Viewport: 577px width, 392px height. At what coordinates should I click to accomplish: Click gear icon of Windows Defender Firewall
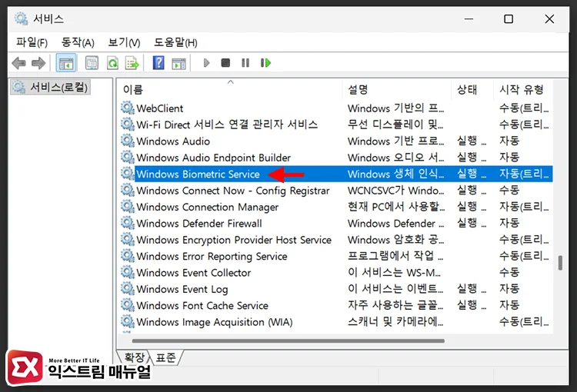[x=127, y=223]
